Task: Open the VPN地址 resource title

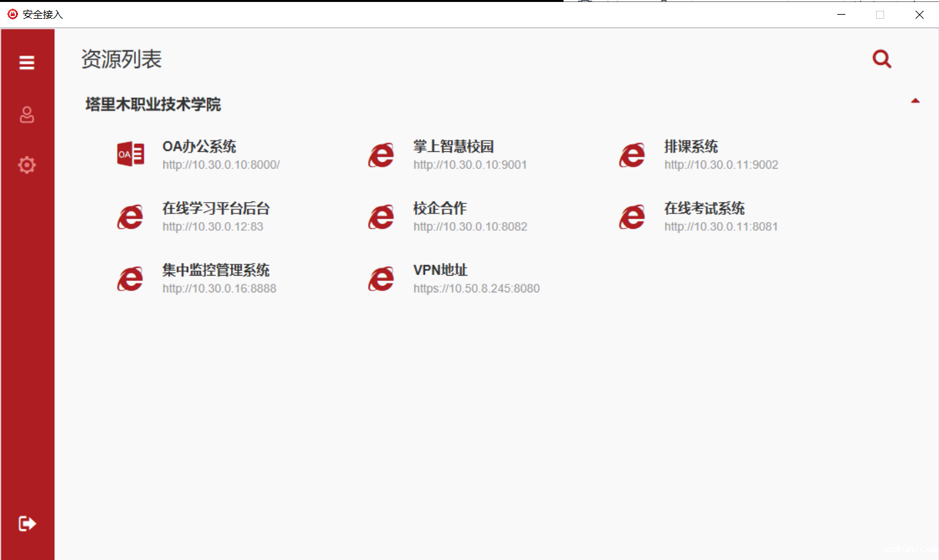Action: pos(440,271)
